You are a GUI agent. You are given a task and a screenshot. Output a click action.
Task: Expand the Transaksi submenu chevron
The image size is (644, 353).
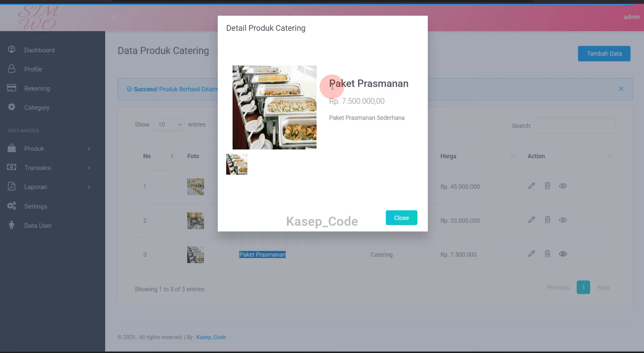[89, 168]
